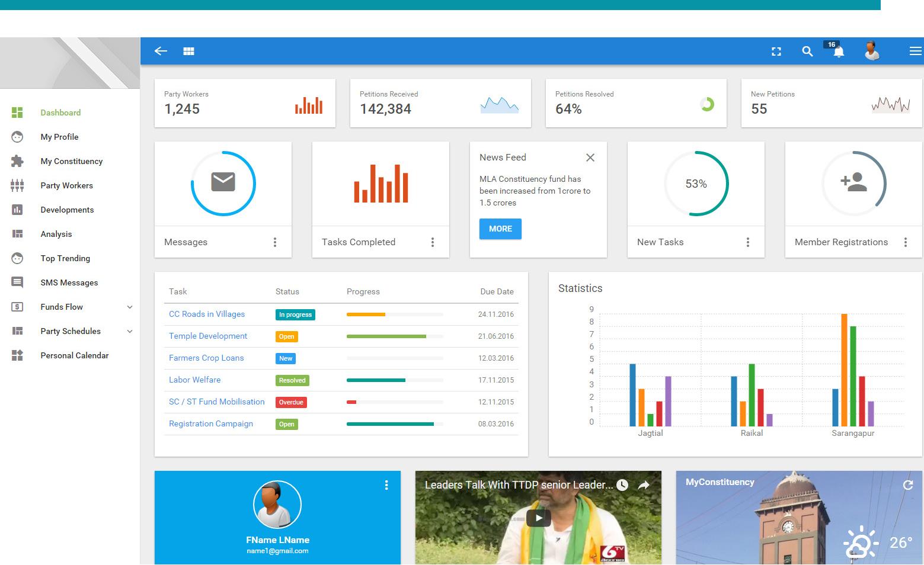Click MORE button in News Feed
Screen dimensions: 924x565
pyautogui.click(x=500, y=229)
